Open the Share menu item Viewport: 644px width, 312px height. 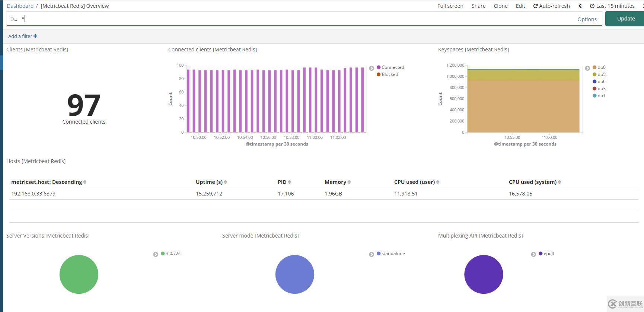[478, 6]
